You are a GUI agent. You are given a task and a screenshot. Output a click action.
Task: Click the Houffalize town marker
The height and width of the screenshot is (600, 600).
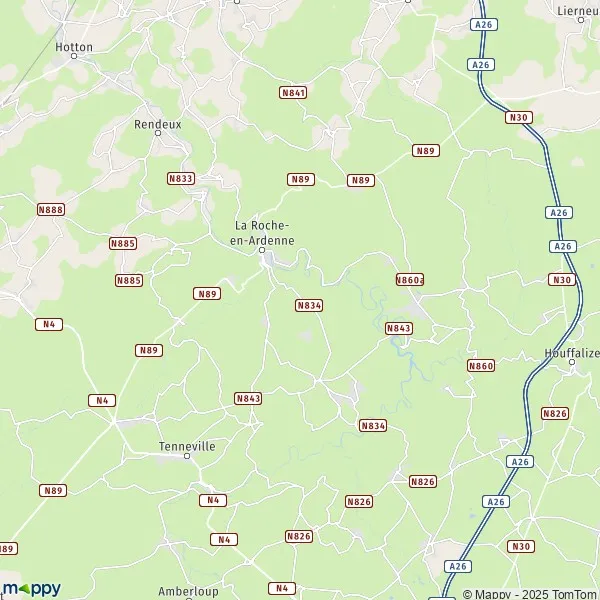[x=572, y=362]
